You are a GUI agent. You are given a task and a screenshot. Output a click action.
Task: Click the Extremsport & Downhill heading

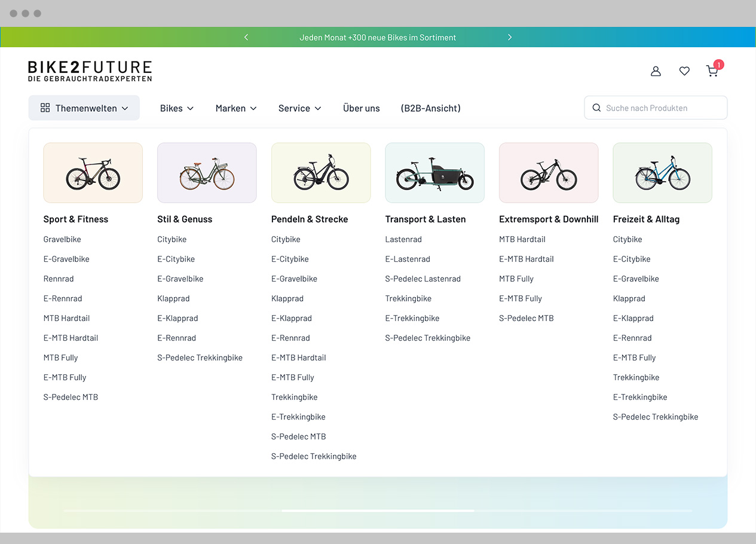[548, 219]
